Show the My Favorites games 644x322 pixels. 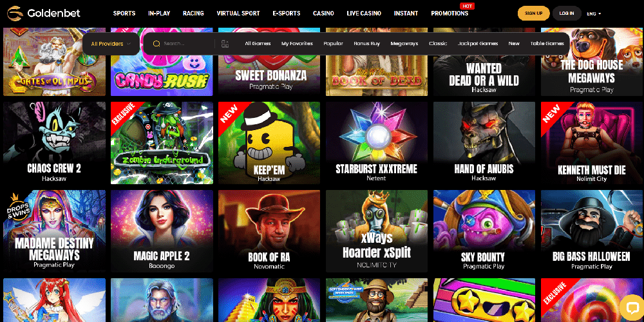click(297, 44)
